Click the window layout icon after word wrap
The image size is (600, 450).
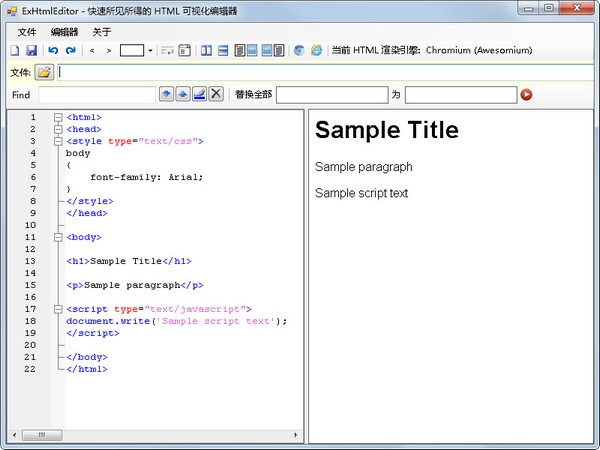point(185,50)
